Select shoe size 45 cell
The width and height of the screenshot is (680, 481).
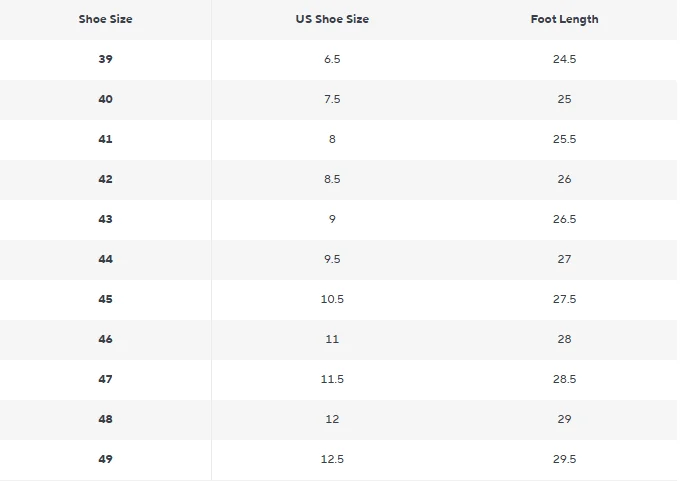(105, 300)
